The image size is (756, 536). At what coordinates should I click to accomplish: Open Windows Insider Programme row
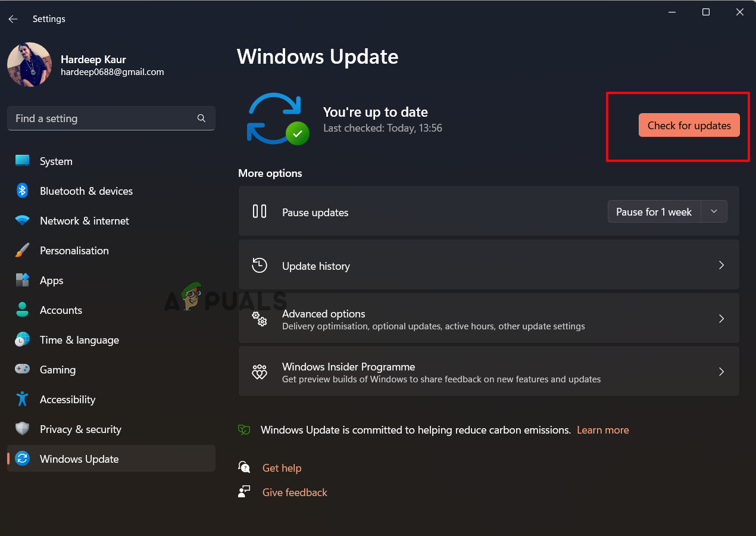click(488, 372)
